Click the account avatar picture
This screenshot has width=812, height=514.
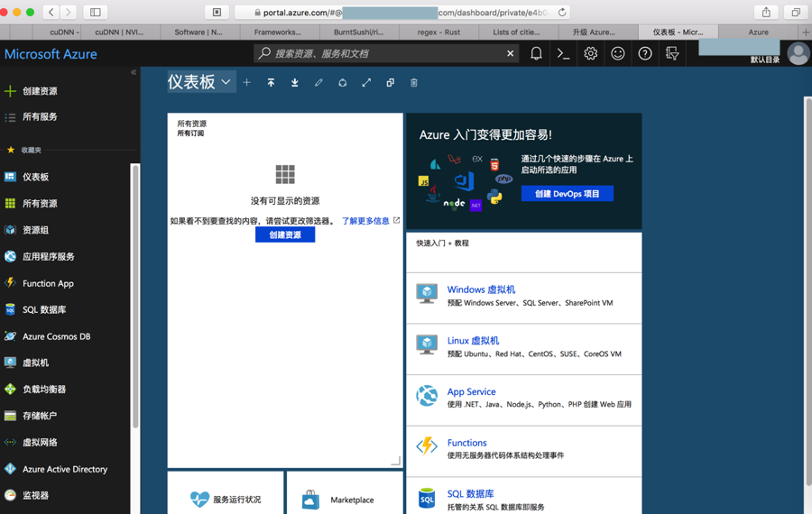click(x=798, y=53)
